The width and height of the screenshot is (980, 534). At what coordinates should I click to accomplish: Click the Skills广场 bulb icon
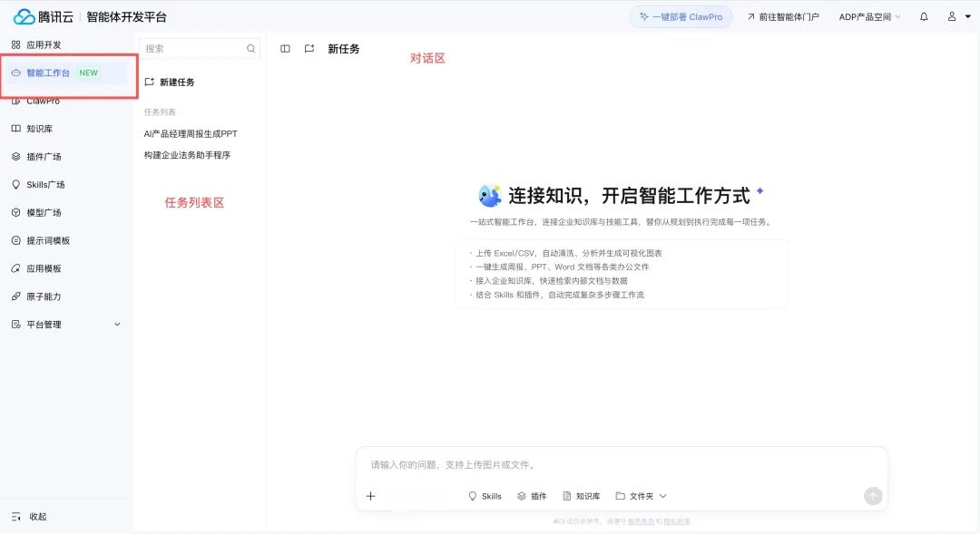pos(15,185)
